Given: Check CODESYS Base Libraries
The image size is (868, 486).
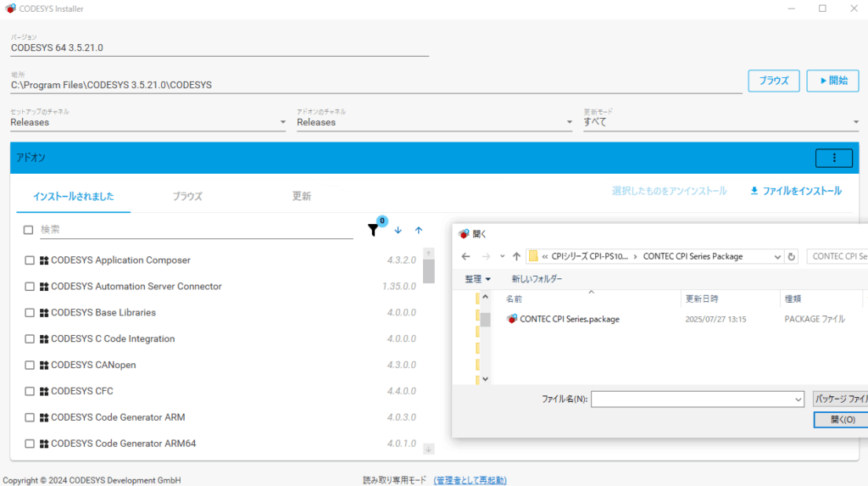Looking at the screenshot, I should [30, 313].
